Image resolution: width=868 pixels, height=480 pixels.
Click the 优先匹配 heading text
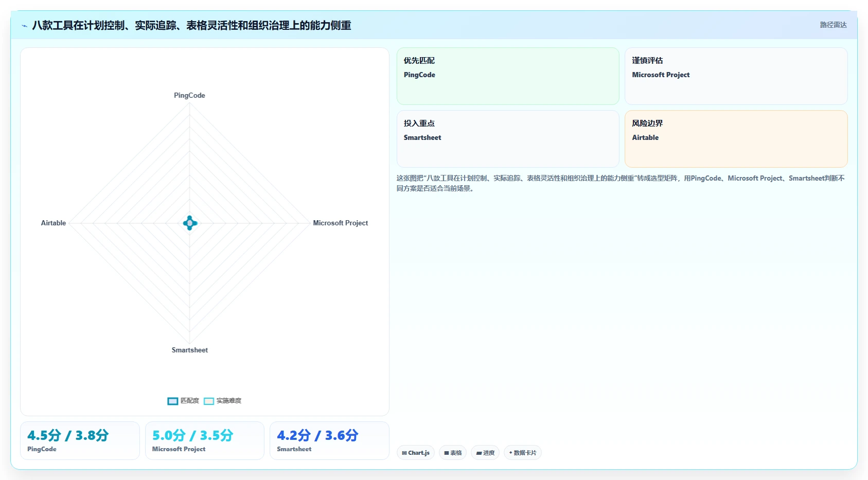pos(419,60)
